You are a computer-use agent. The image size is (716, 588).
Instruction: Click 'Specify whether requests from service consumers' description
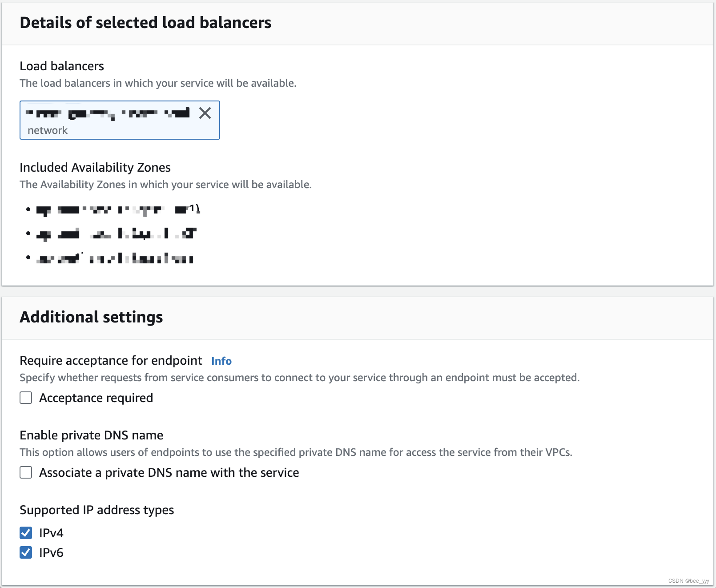tap(300, 378)
